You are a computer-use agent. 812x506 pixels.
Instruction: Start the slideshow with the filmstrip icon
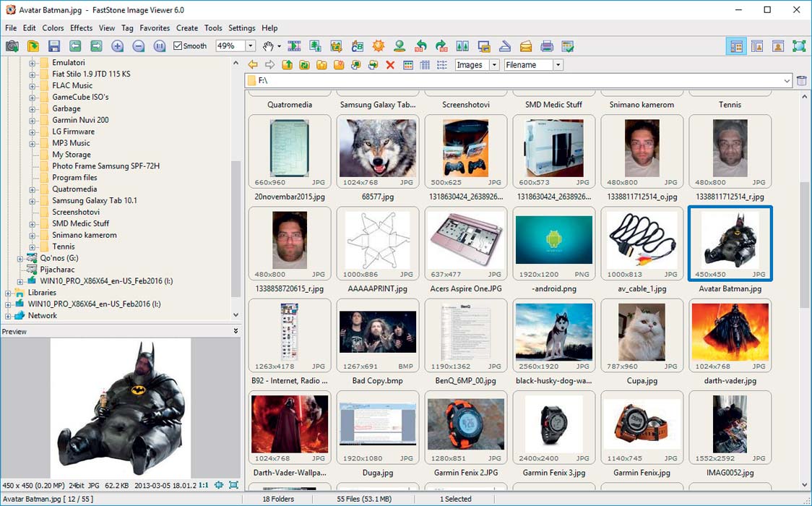pyautogui.click(x=294, y=46)
